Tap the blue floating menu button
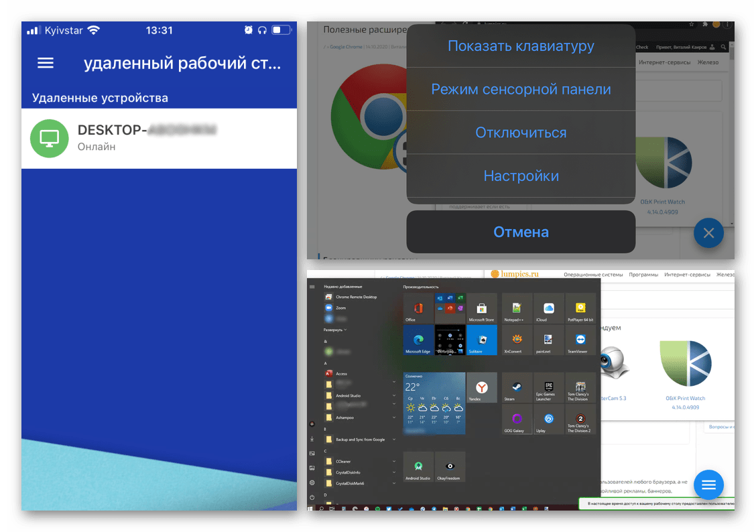 (x=708, y=484)
